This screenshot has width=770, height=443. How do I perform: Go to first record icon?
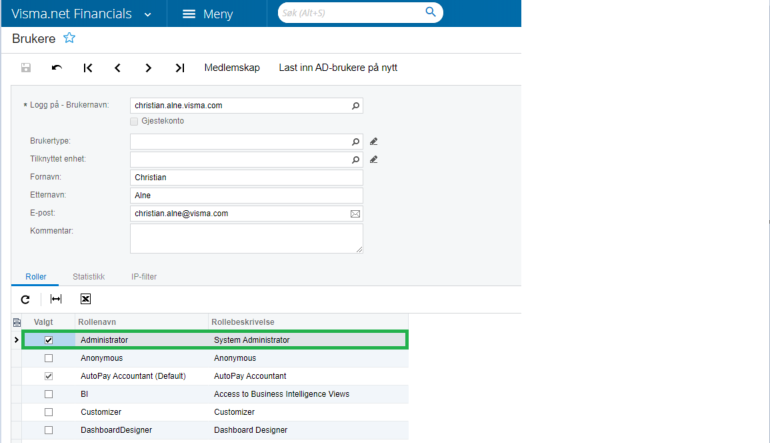pyautogui.click(x=87, y=68)
